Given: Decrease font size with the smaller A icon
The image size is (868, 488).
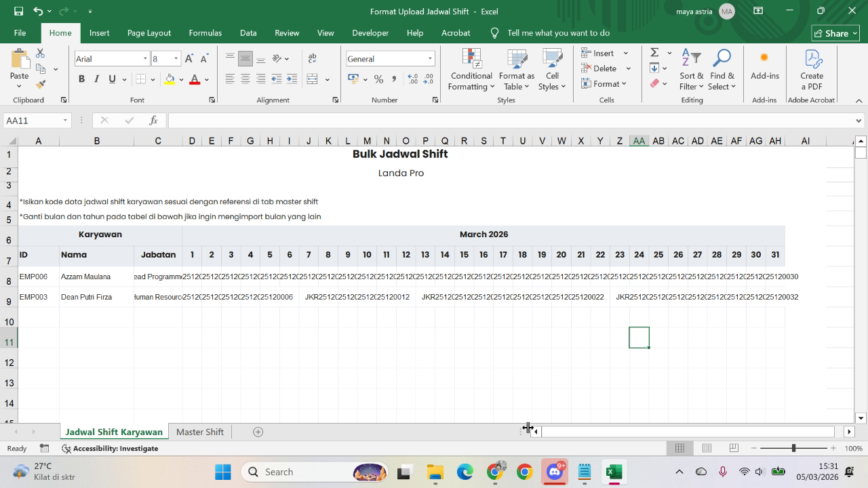Looking at the screenshot, I should point(204,59).
